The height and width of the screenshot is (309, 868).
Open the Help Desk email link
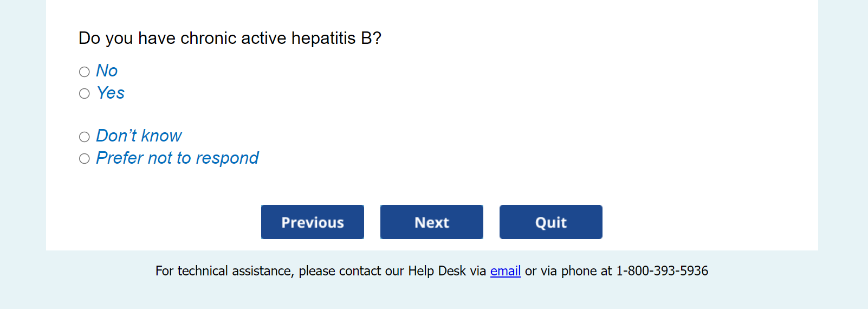pos(505,271)
